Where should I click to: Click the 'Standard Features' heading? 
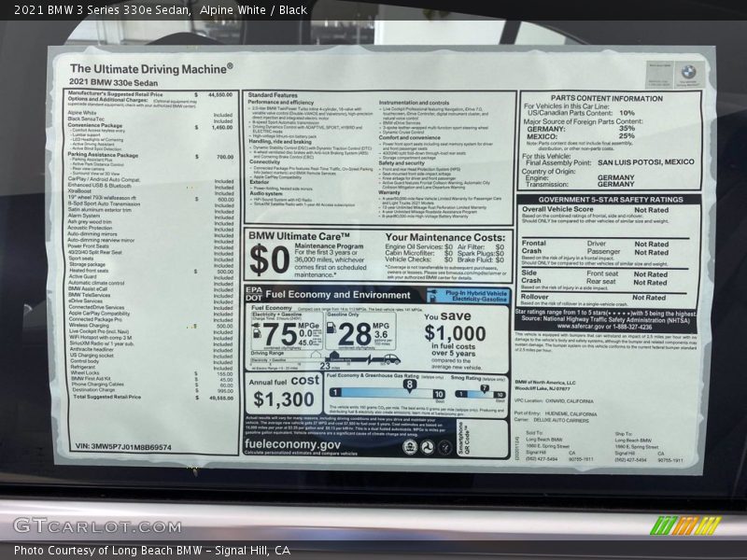point(273,95)
